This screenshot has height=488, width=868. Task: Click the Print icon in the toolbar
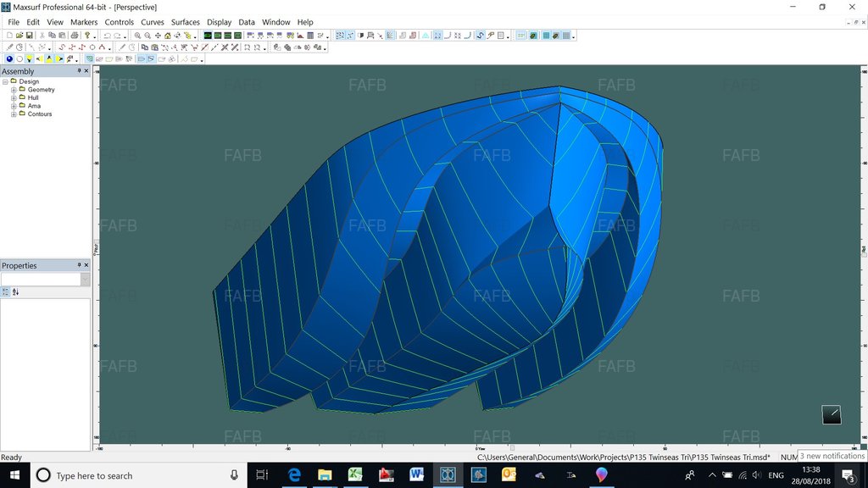point(75,36)
